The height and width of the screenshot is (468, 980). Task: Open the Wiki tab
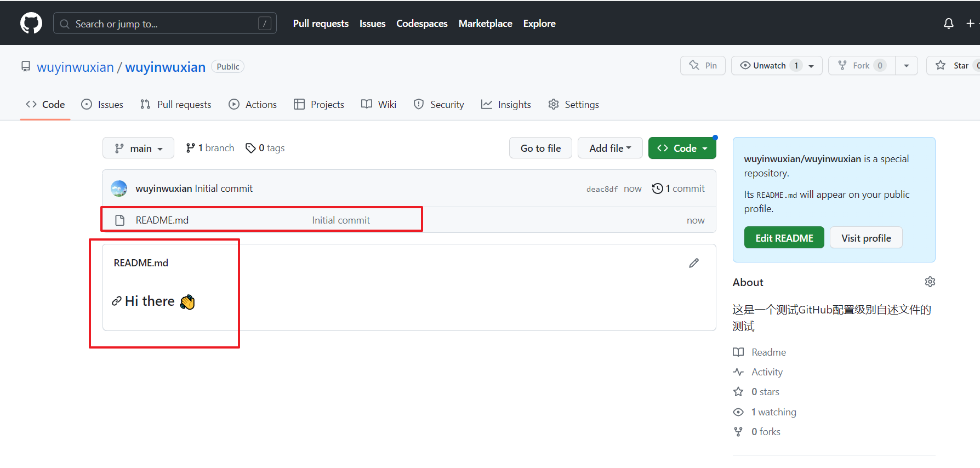coord(379,104)
